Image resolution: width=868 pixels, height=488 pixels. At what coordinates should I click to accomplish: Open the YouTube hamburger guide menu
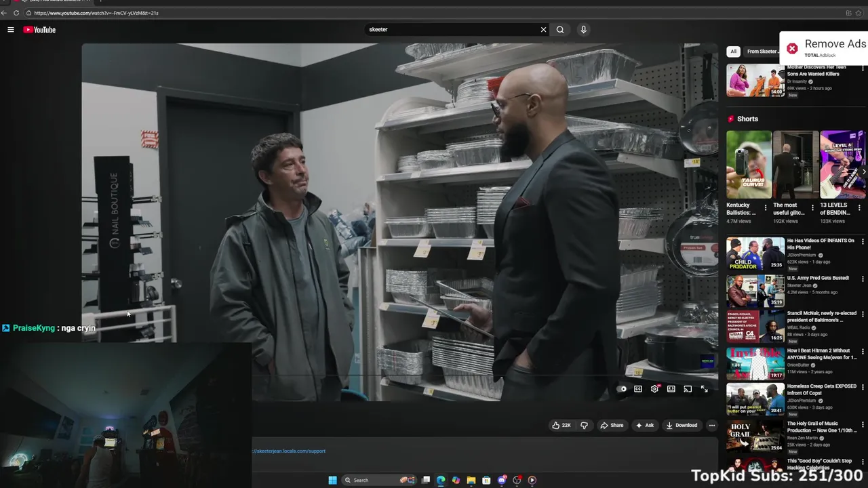[11, 30]
